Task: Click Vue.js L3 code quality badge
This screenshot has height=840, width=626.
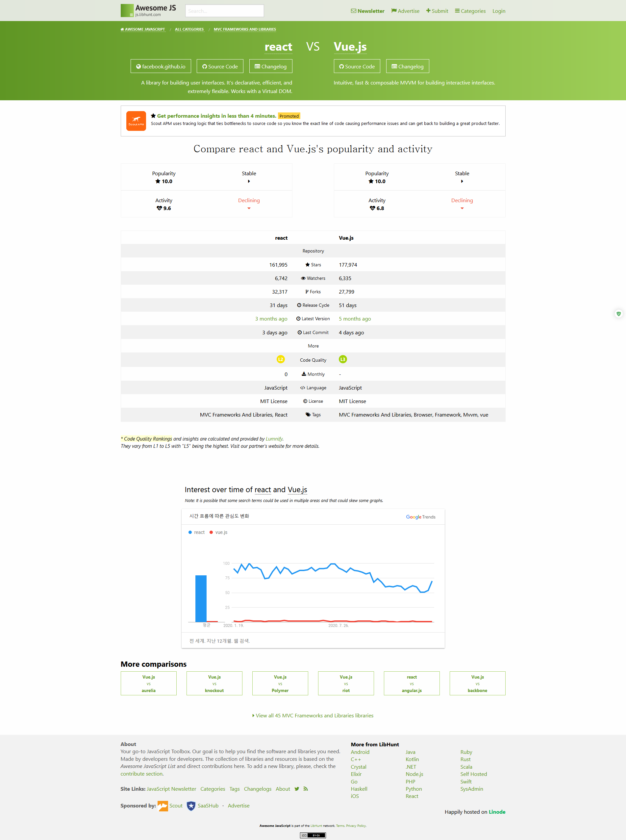Action: [343, 359]
